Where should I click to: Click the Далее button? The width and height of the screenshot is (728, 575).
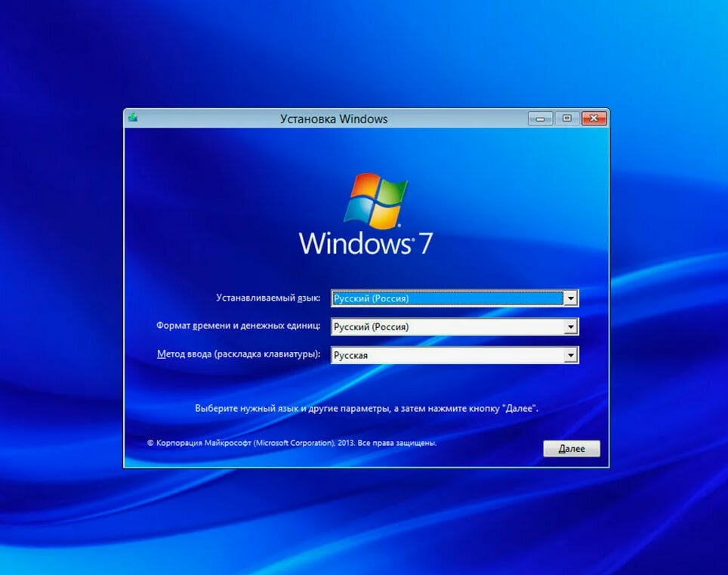point(572,449)
